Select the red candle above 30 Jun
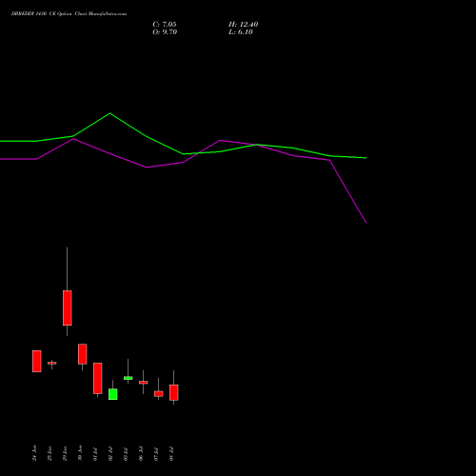Image resolution: width=476 pixels, height=476 pixels. pyautogui.click(x=83, y=354)
